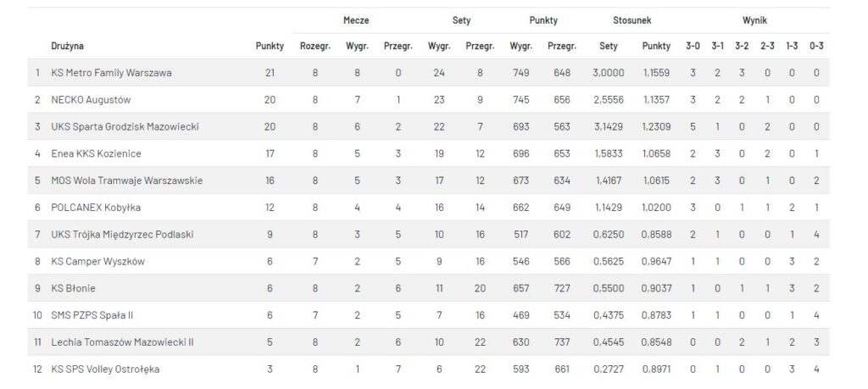Viewport: 868px width, 389px height.
Task: Click the Punkty column header next to Drużyna
Action: tap(270, 46)
